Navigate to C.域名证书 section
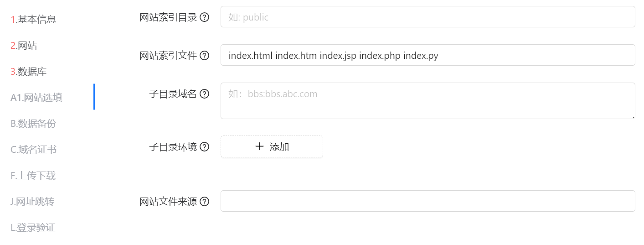644x245 pixels. [33, 150]
